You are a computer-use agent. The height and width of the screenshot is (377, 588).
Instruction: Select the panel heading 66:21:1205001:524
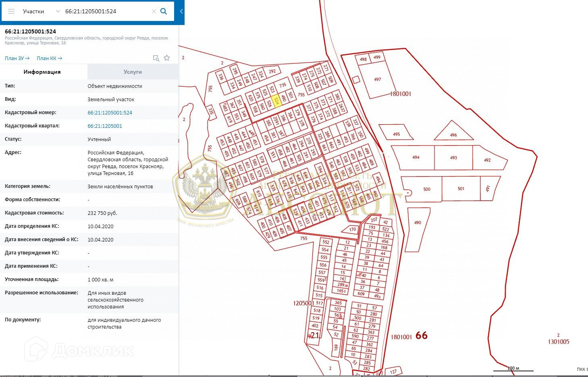pos(31,31)
